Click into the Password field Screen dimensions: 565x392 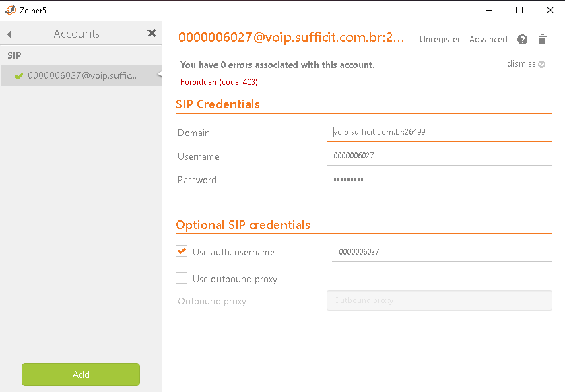(438, 179)
